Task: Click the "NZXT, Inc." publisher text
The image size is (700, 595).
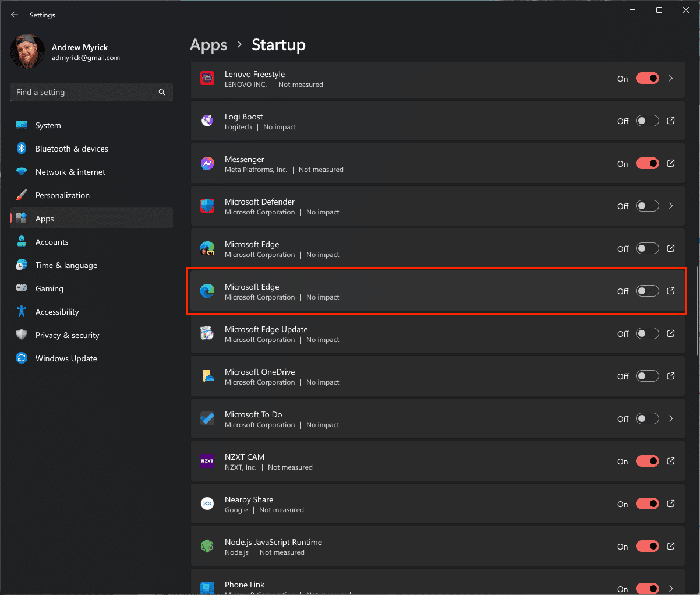Action: click(241, 467)
